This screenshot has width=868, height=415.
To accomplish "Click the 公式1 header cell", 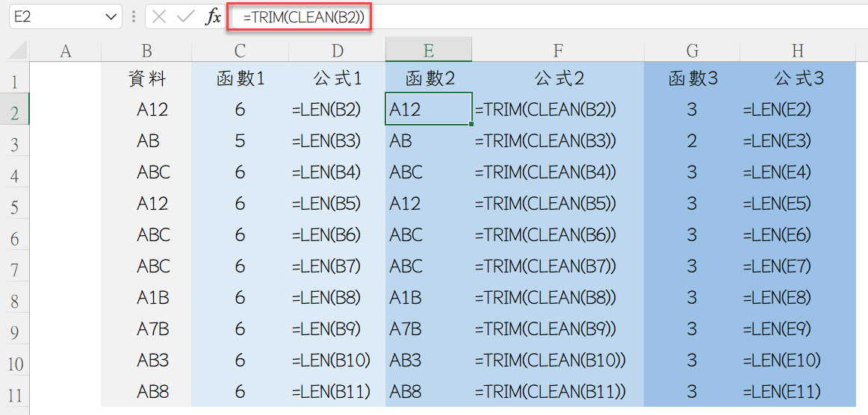I will [337, 78].
